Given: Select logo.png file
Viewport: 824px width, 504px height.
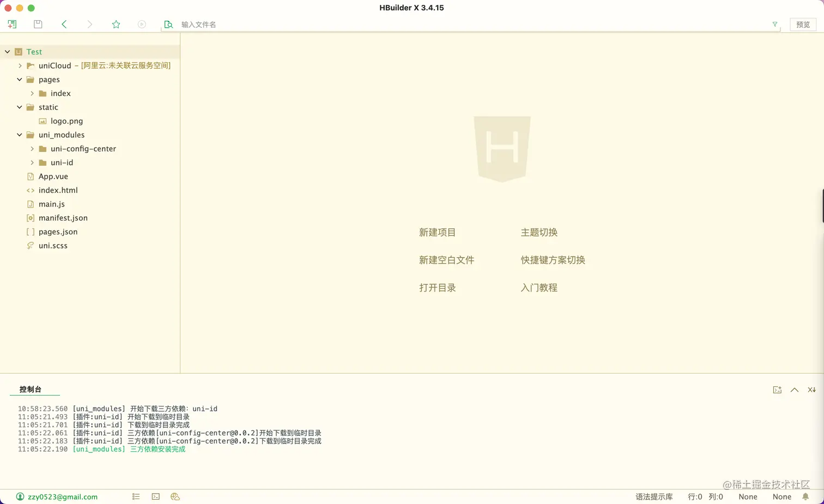Looking at the screenshot, I should click(x=66, y=121).
